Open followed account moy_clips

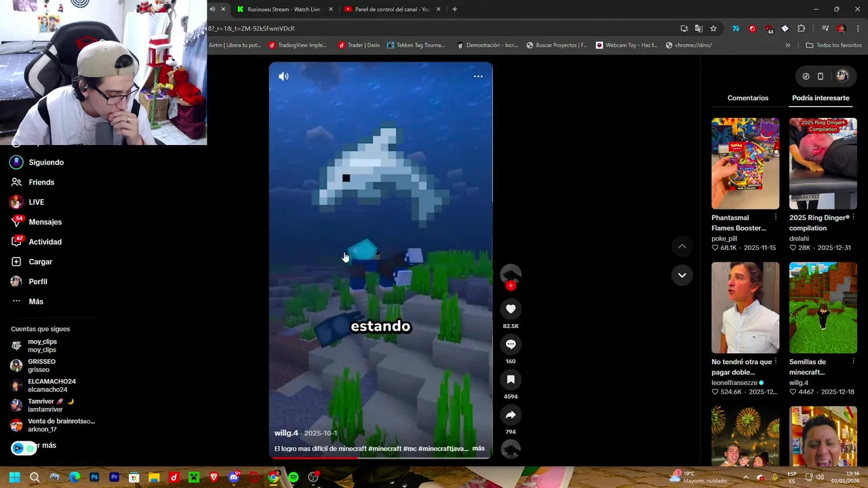coord(34,346)
